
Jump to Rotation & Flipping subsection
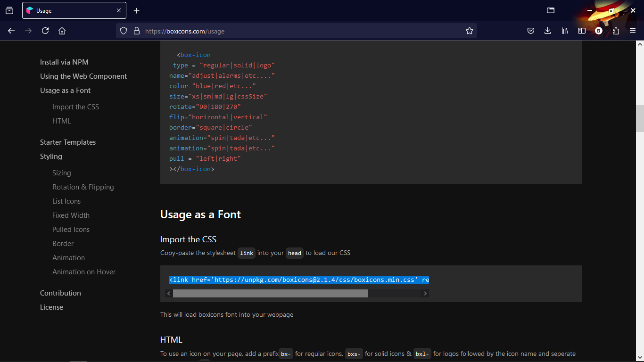83,187
